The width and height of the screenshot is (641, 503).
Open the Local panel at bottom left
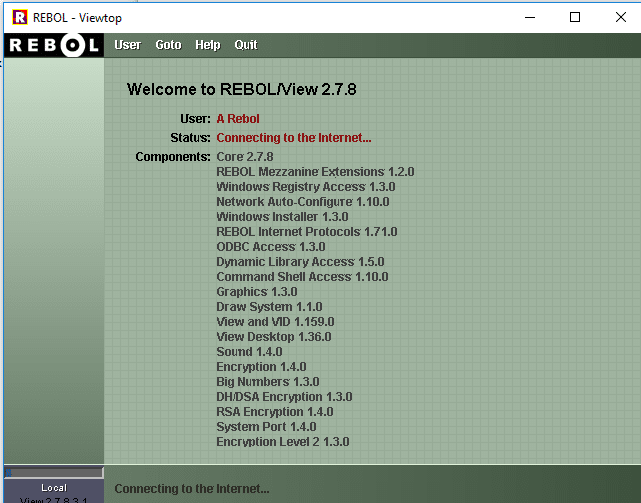[54, 491]
